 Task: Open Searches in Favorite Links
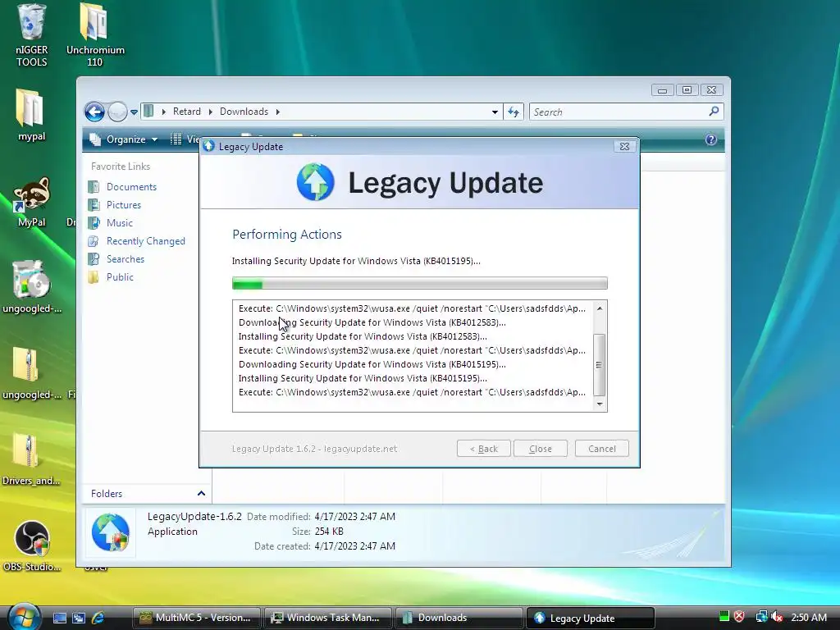tap(126, 258)
